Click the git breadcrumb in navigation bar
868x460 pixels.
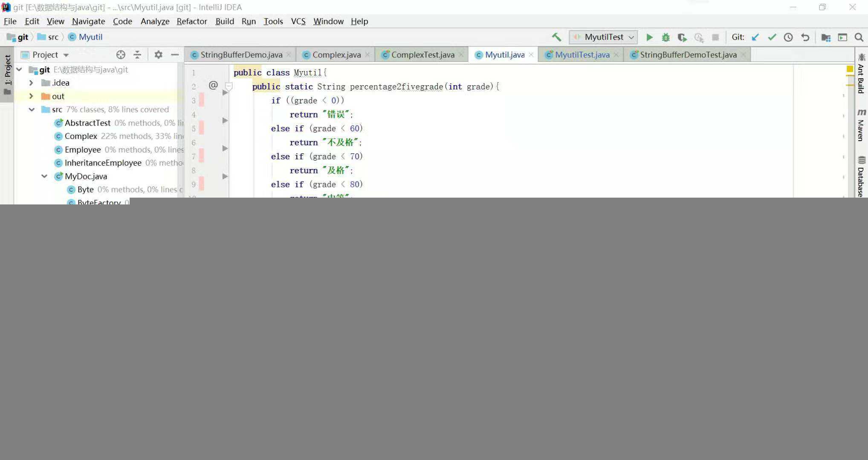coord(18,37)
